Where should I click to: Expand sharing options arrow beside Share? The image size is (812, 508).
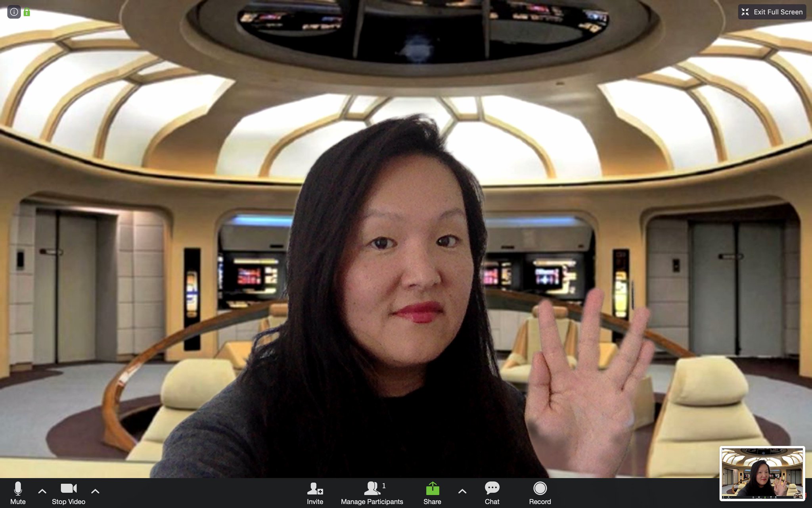462,491
